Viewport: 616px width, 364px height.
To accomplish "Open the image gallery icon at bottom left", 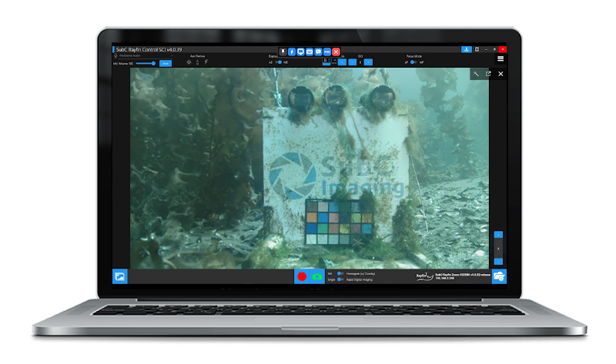I will click(x=119, y=276).
